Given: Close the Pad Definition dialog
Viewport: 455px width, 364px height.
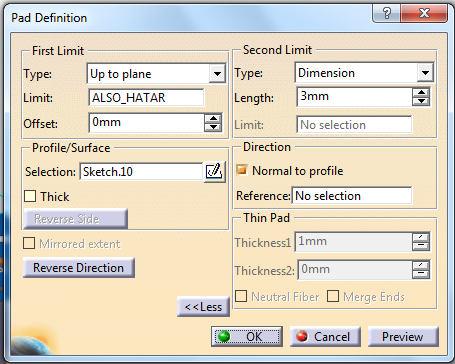Looking at the screenshot, I should (424, 14).
